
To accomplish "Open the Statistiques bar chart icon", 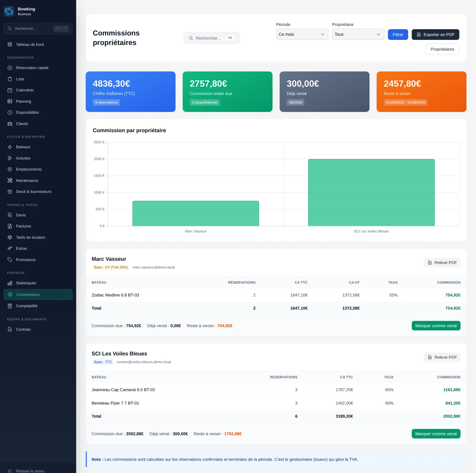I will point(10,283).
